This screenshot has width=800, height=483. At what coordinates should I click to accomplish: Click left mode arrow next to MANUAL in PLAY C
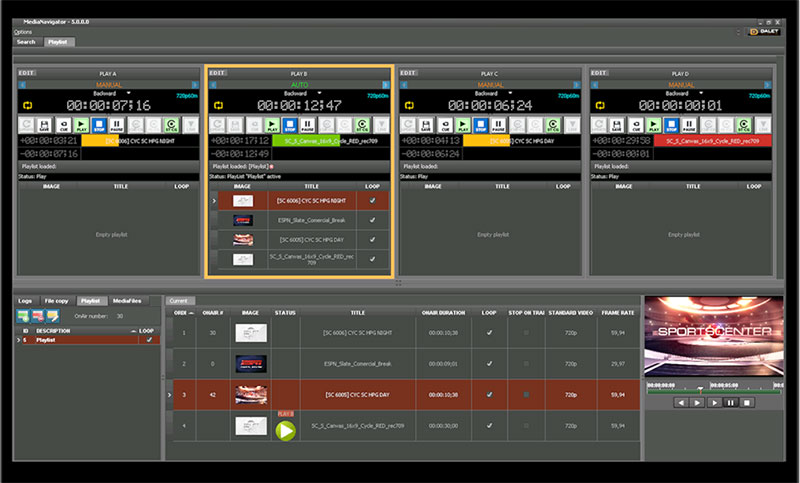(404, 85)
